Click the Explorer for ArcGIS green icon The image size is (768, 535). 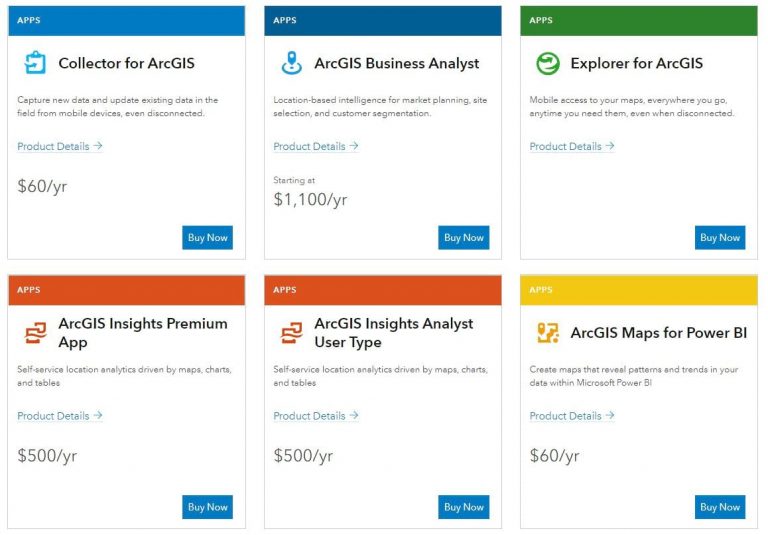tap(547, 63)
